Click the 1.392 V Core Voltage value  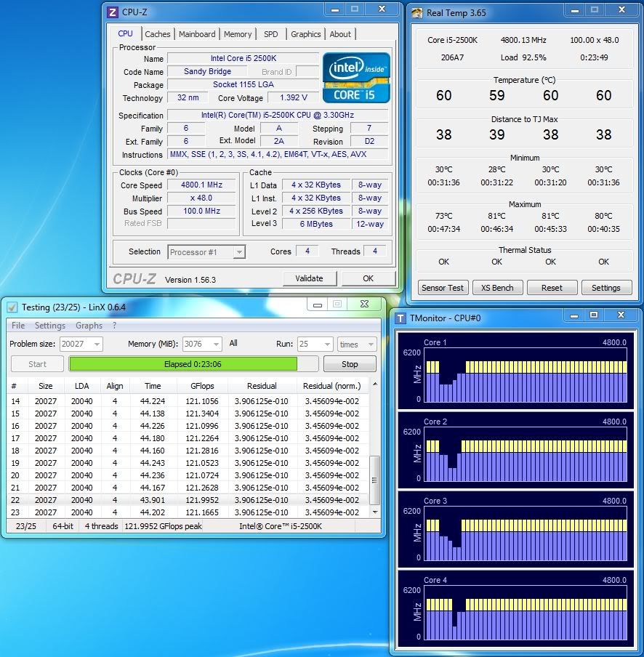(294, 97)
